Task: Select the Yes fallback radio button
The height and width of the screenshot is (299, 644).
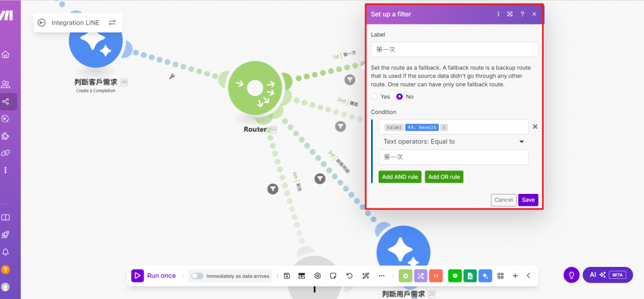Action: 374,97
